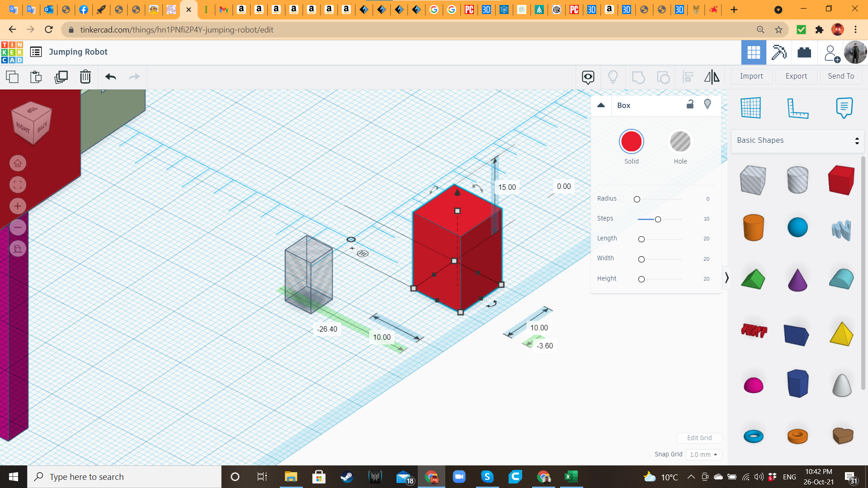Select the striped Hole option
Image resolution: width=868 pixels, height=488 pixels.
pos(680,142)
